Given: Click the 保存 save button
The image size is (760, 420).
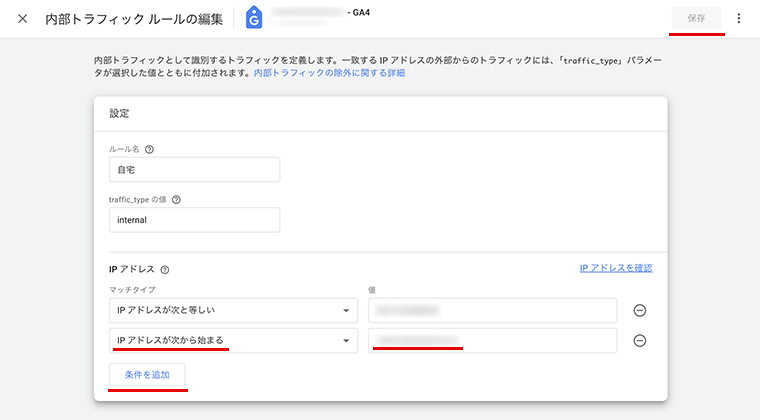Looking at the screenshot, I should [696, 18].
